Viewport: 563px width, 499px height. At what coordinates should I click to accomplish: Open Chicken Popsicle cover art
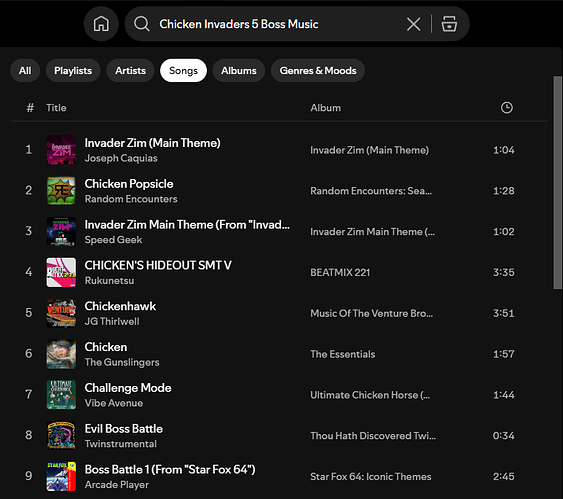61,191
